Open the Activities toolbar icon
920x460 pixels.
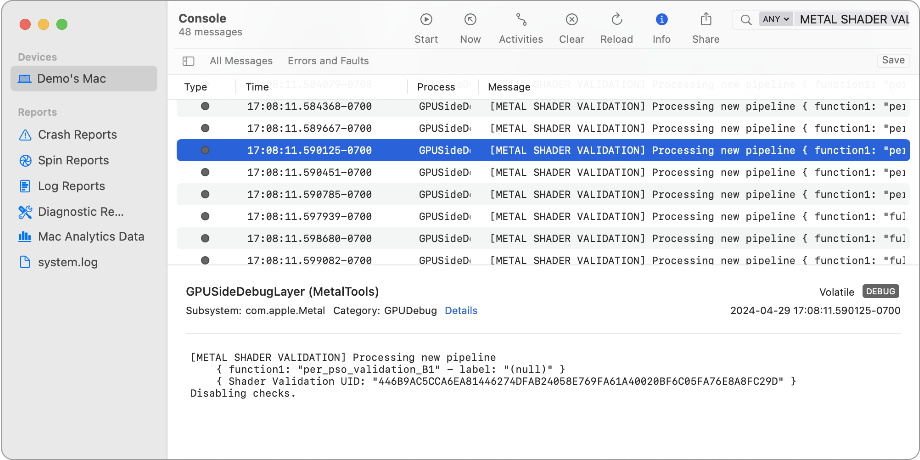520,20
